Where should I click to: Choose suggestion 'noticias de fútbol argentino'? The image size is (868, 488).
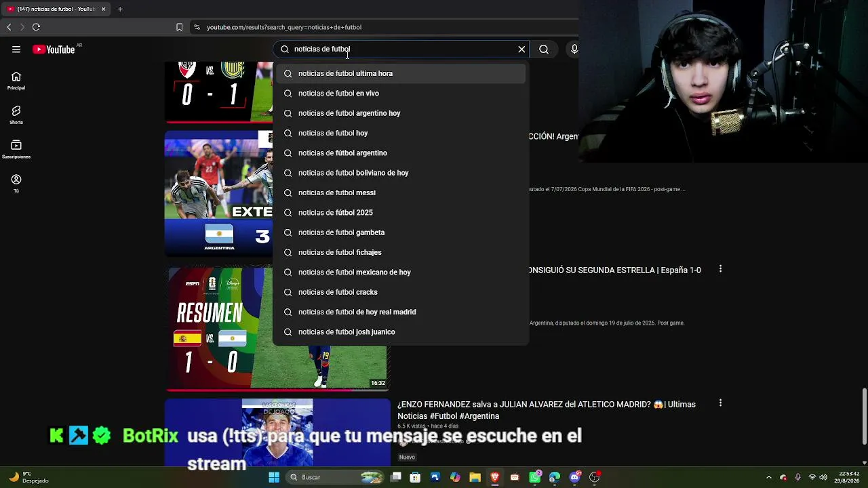pyautogui.click(x=401, y=153)
